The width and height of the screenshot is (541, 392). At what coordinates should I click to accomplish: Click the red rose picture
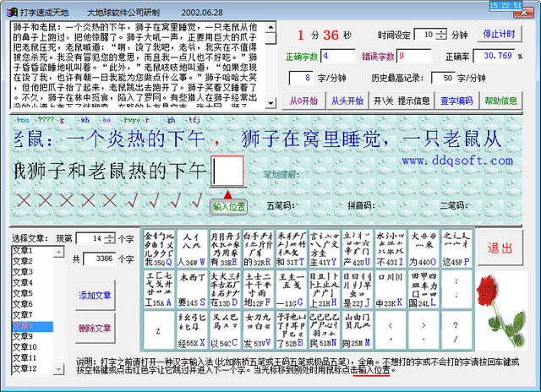coord(502,311)
